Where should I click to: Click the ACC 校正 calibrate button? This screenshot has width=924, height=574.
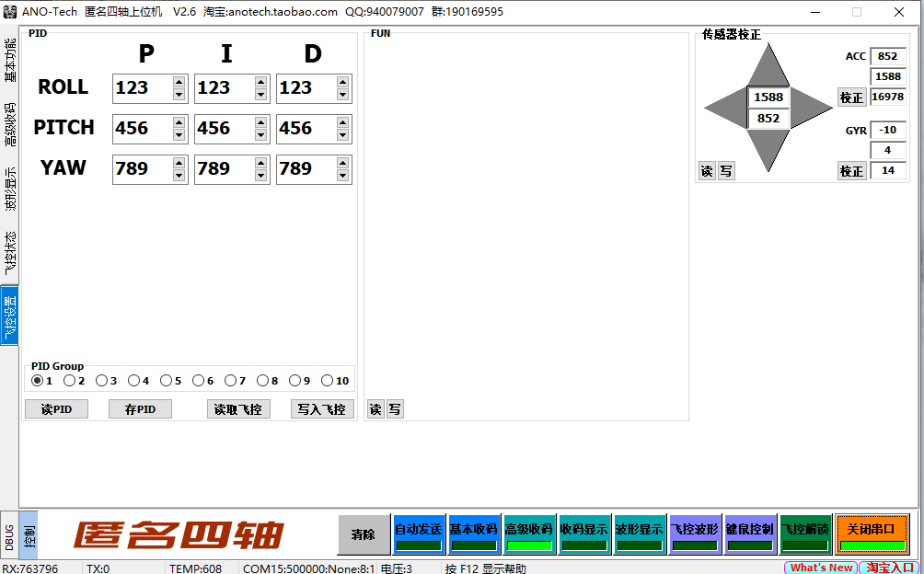(851, 98)
